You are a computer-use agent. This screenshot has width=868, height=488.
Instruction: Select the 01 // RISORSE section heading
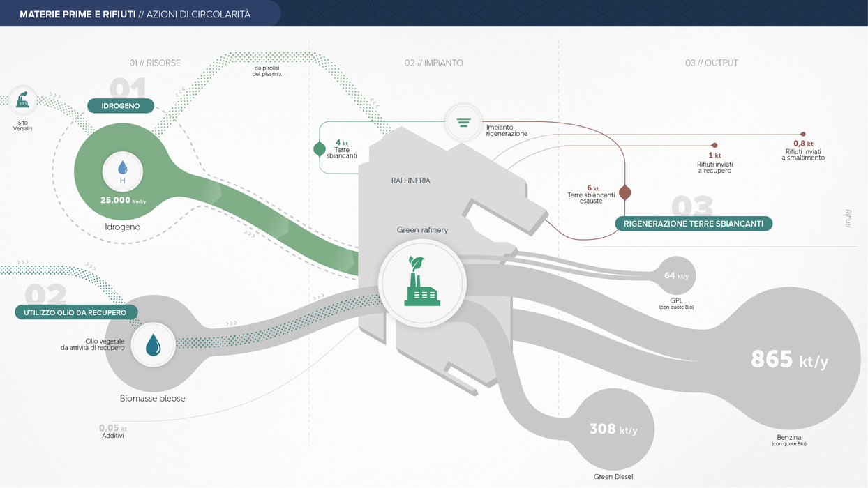(155, 63)
